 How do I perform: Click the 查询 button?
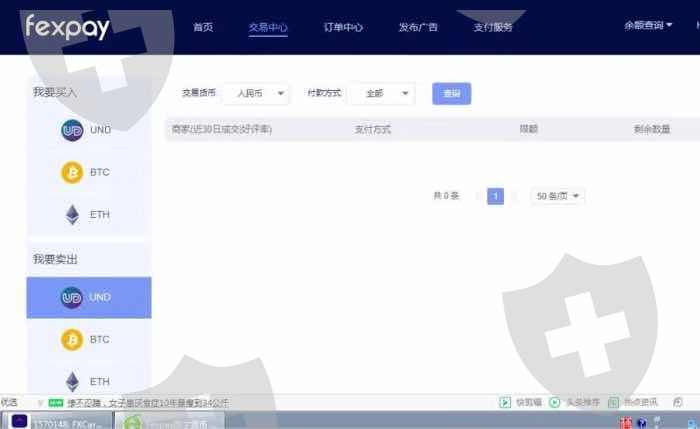point(451,93)
